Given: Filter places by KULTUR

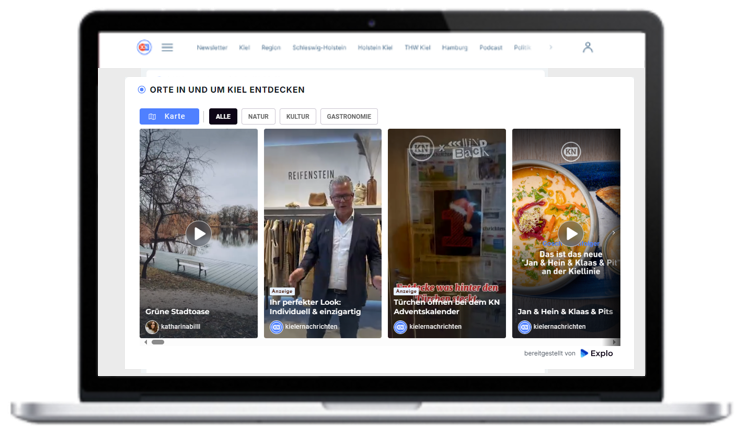Looking at the screenshot, I should [298, 117].
